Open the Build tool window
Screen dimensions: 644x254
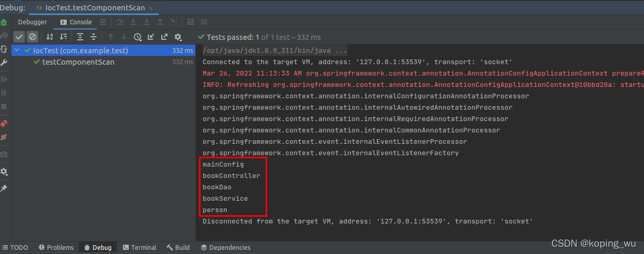click(178, 248)
